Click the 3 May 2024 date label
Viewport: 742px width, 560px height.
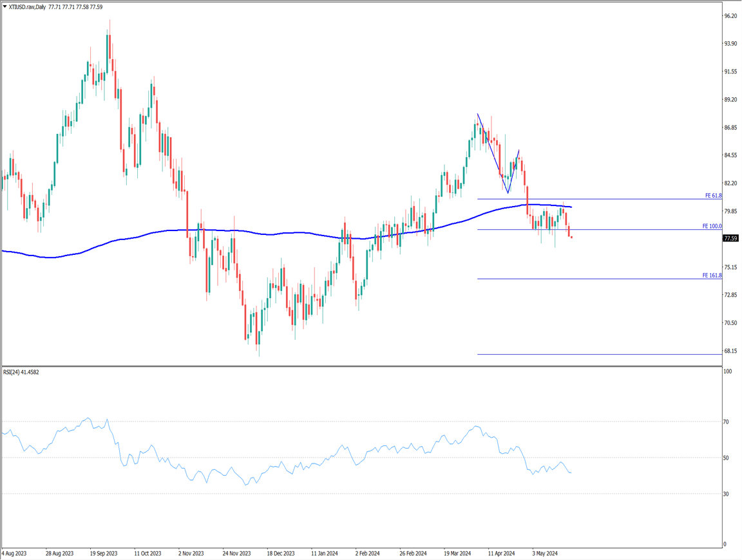[545, 553]
